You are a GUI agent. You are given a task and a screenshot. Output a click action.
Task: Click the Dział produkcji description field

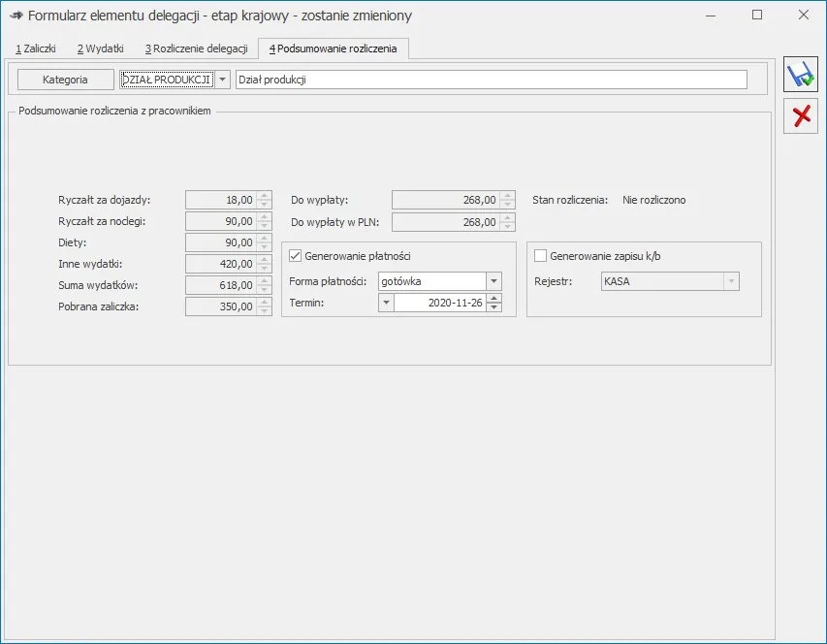[x=491, y=80]
